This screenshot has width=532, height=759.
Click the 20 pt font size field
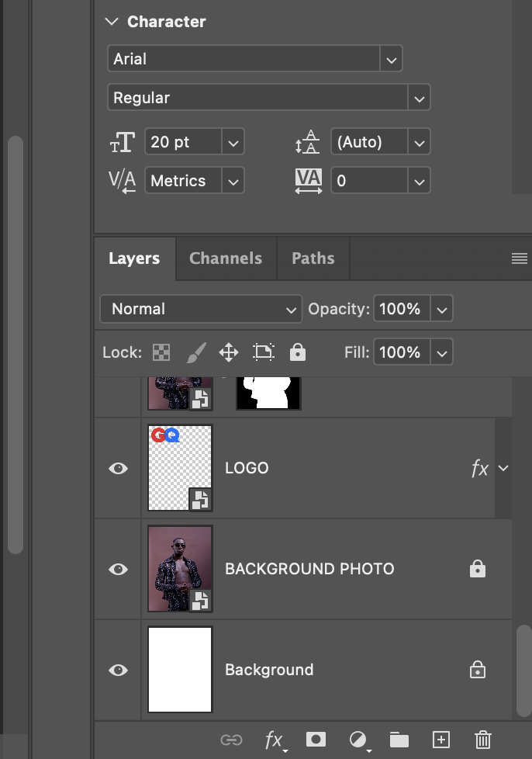[183, 142]
